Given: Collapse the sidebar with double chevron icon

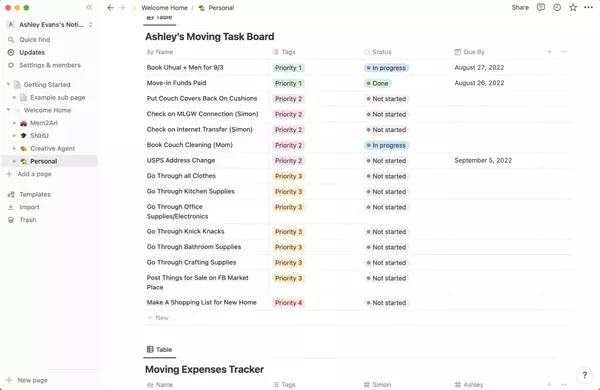Looking at the screenshot, I should [x=89, y=7].
